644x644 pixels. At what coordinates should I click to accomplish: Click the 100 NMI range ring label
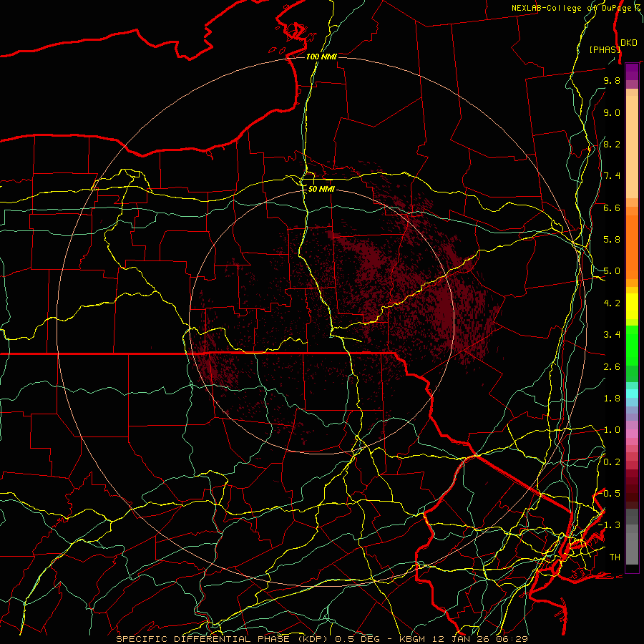point(321,57)
